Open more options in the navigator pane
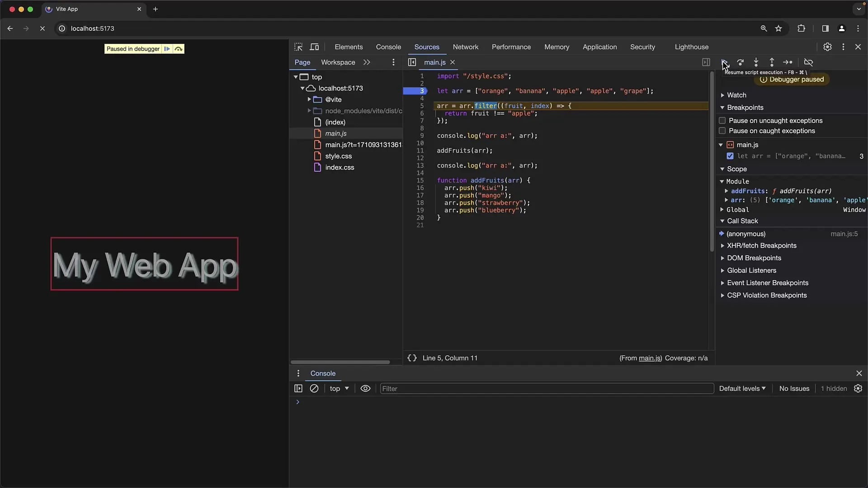868x488 pixels. pyautogui.click(x=393, y=62)
